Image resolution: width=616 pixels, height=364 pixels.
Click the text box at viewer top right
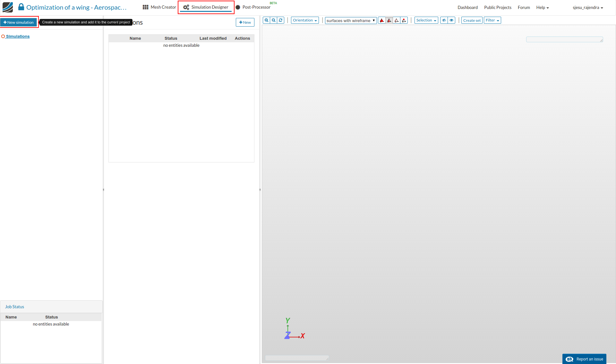[x=564, y=39]
